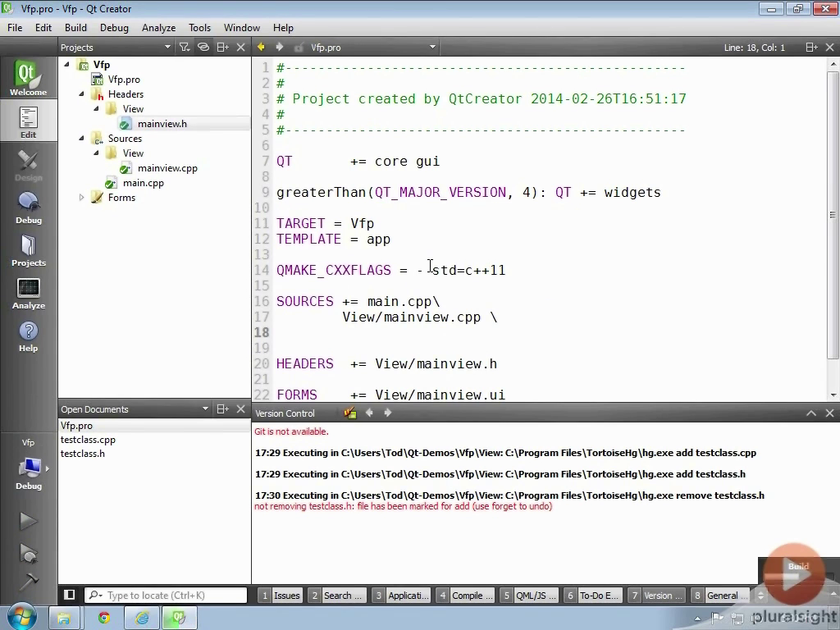Open the Edit menu
The height and width of the screenshot is (630, 840).
coord(43,27)
